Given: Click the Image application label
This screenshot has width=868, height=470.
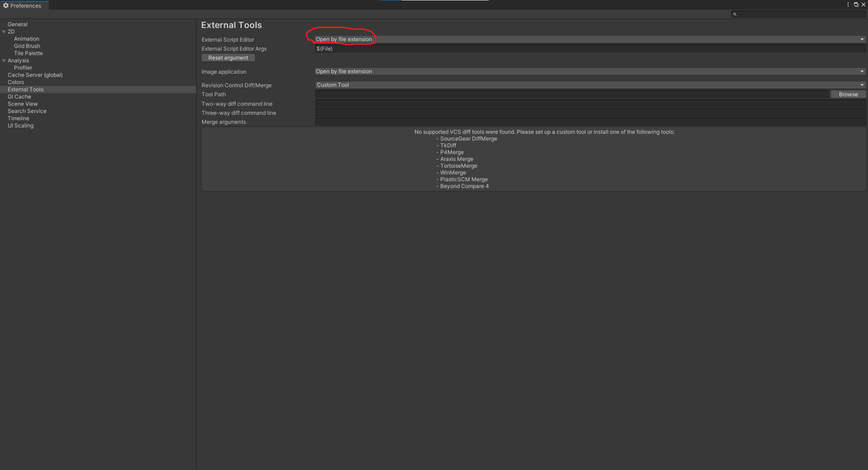Looking at the screenshot, I should (224, 72).
